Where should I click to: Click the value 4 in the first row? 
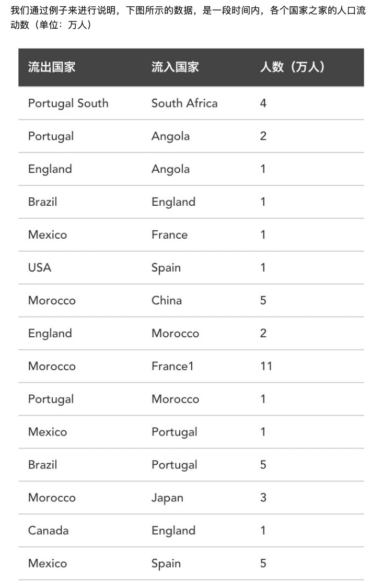tap(263, 103)
